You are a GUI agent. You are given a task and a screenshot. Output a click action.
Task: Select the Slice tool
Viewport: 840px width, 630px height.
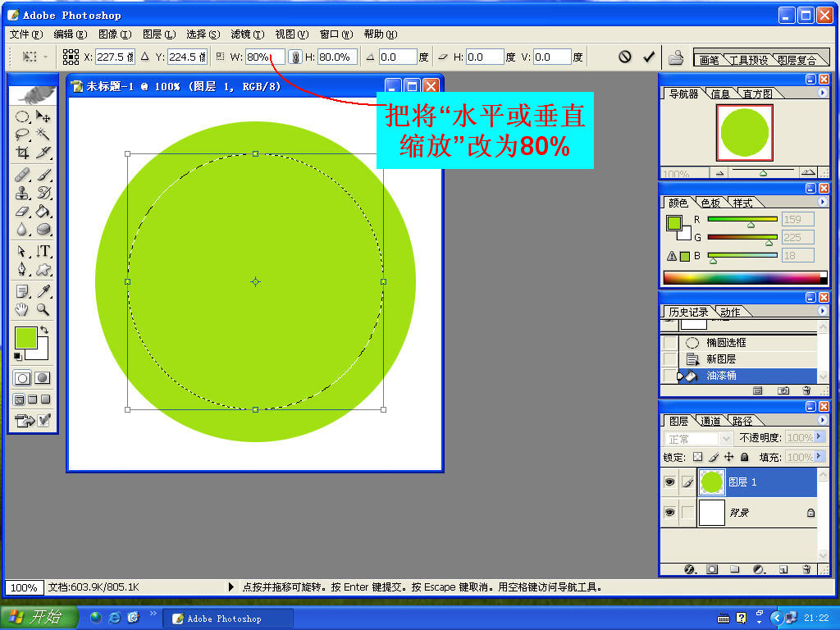click(43, 153)
